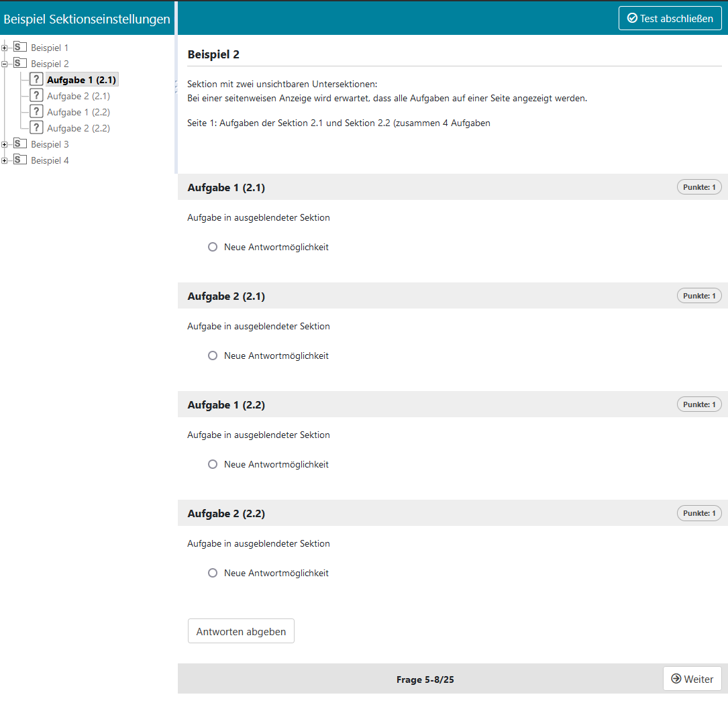The image size is (728, 709).
Task: Click the section icon beside Beispiel 2
Action: 20,64
